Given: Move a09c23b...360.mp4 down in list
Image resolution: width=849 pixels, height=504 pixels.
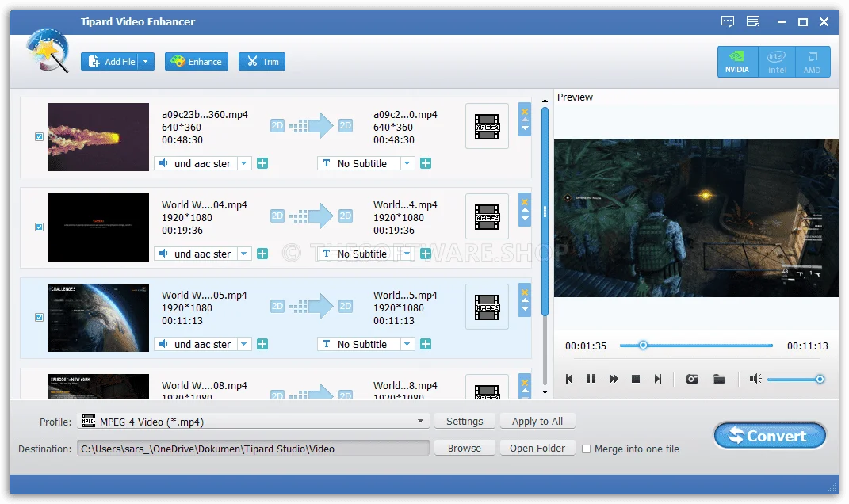Looking at the screenshot, I should [525, 128].
